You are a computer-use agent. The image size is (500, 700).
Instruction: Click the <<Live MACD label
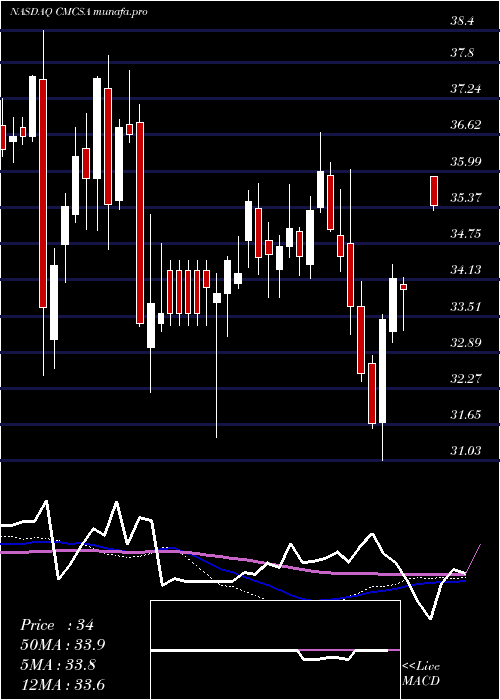pyautogui.click(x=421, y=674)
